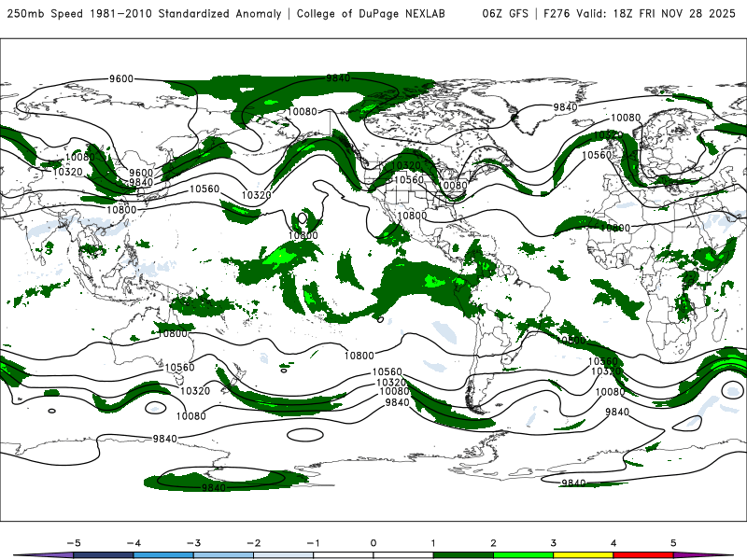Click the 10080 contour label over Scandinavia

pos(626,118)
